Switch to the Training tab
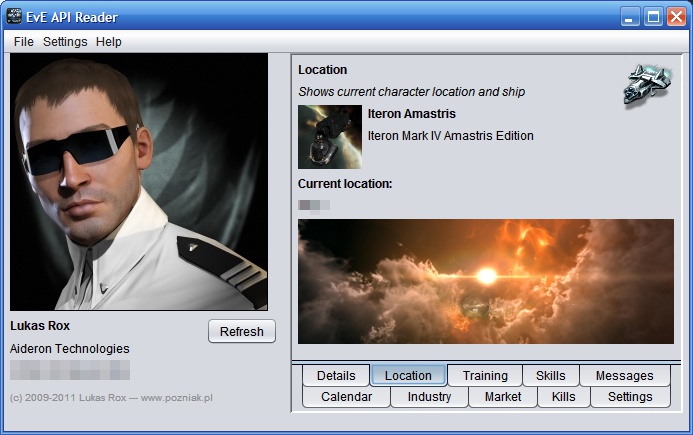This screenshot has height=435, width=693. pos(485,375)
